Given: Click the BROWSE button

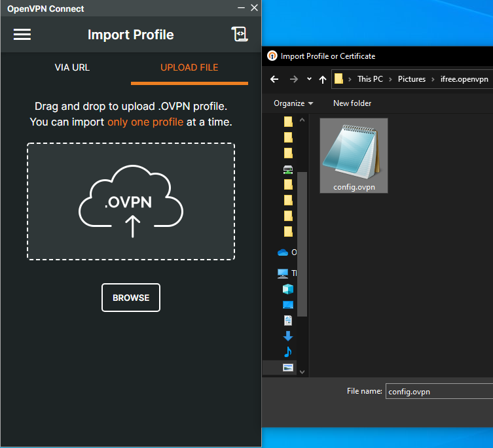Looking at the screenshot, I should [131, 298].
